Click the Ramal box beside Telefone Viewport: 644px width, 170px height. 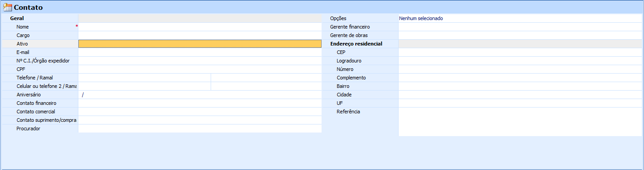tap(266, 78)
